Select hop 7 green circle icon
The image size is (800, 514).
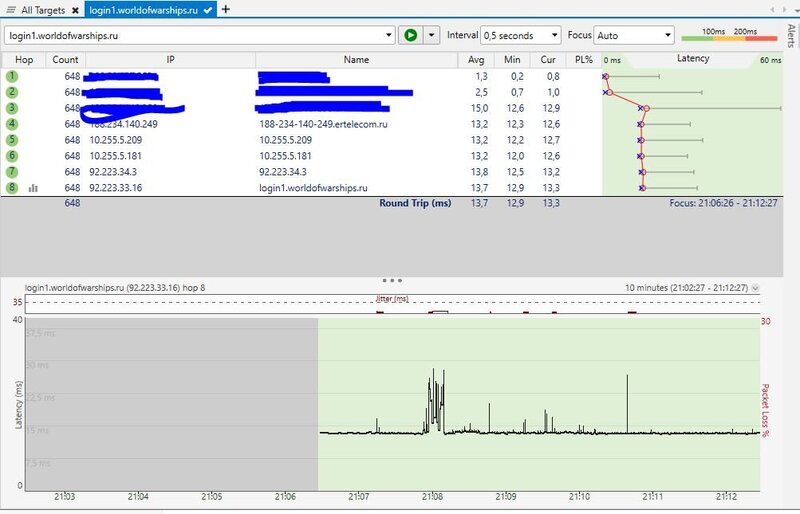[x=12, y=172]
